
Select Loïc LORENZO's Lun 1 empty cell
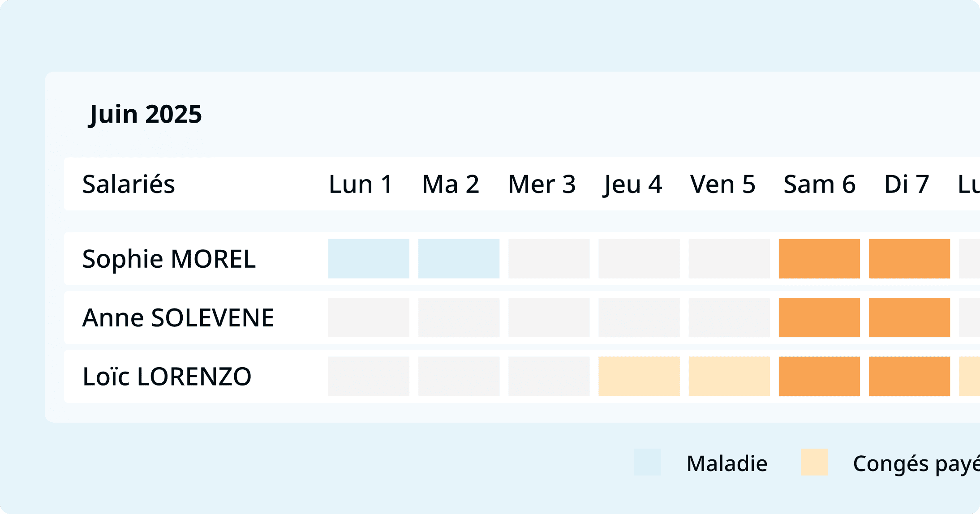click(369, 376)
